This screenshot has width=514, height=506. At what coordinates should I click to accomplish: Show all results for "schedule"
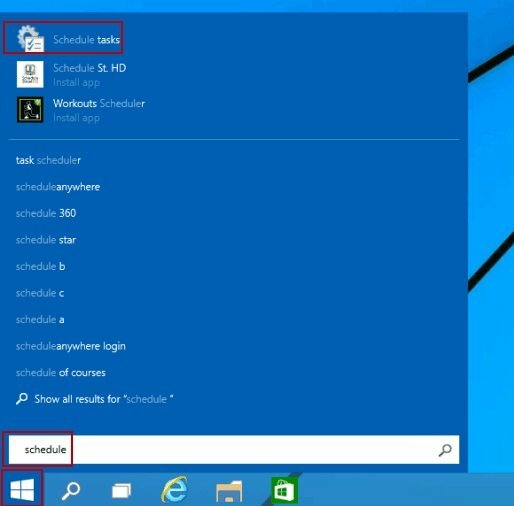pos(95,399)
